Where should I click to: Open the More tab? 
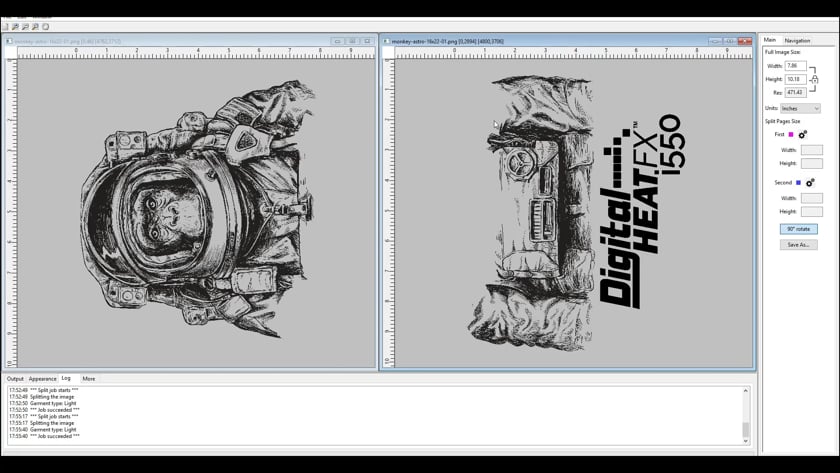[89, 379]
